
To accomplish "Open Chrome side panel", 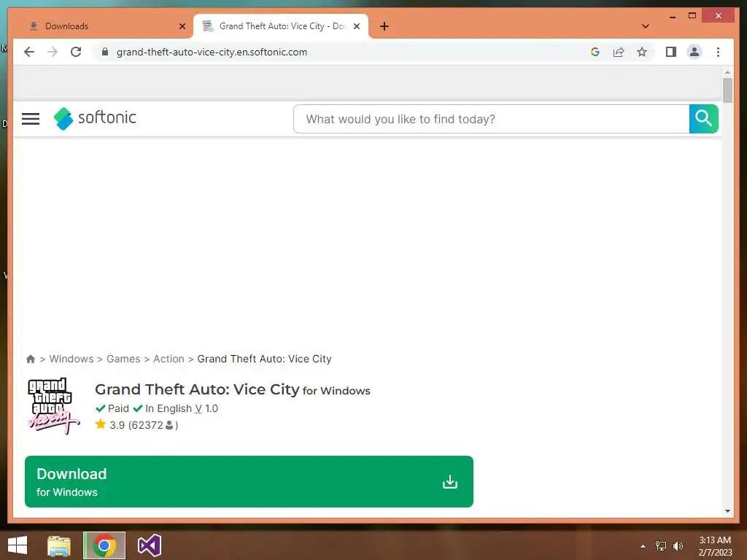I will point(671,52).
